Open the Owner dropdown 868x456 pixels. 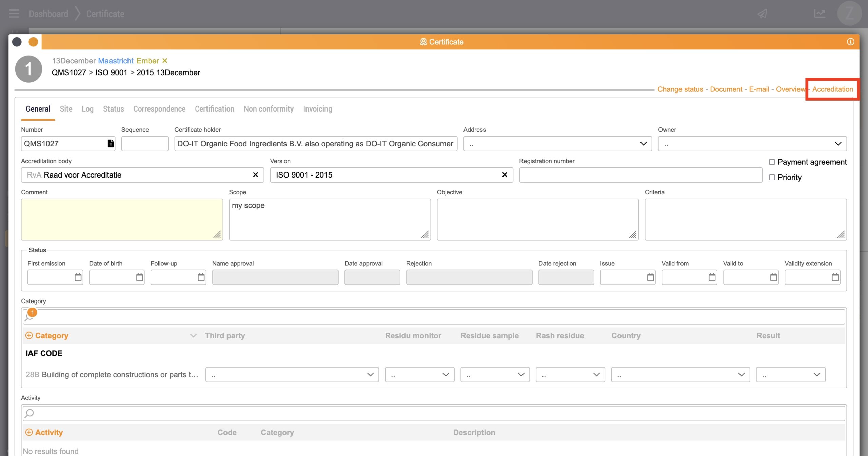pos(752,144)
